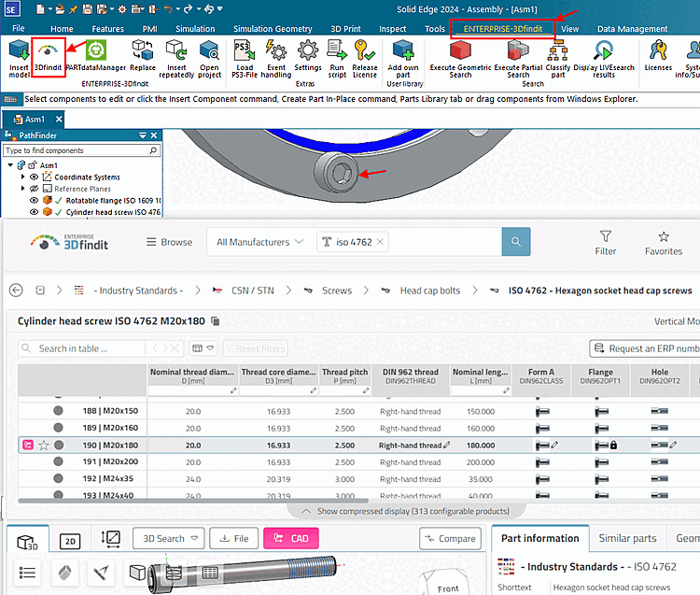Viewport: 700px width, 595px height.
Task: Hide the Cylinder head screw ISO 4762 component
Action: 34,212
